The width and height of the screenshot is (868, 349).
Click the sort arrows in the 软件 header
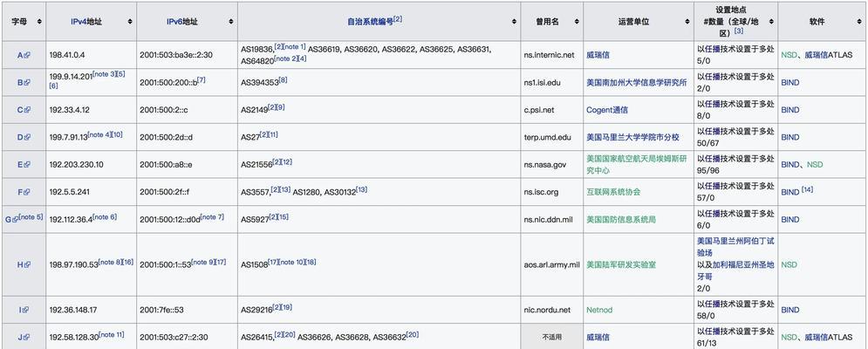(x=859, y=21)
